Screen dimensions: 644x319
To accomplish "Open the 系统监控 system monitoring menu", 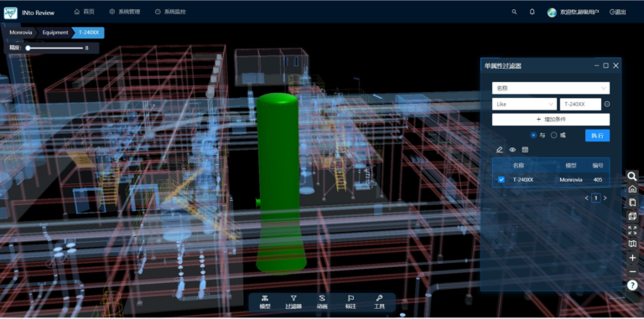I will tap(170, 12).
